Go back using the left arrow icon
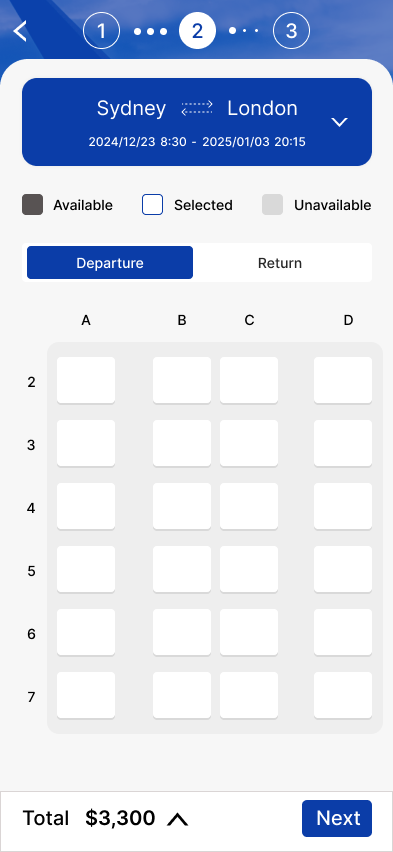This screenshot has height=852, width=393. [x=20, y=31]
